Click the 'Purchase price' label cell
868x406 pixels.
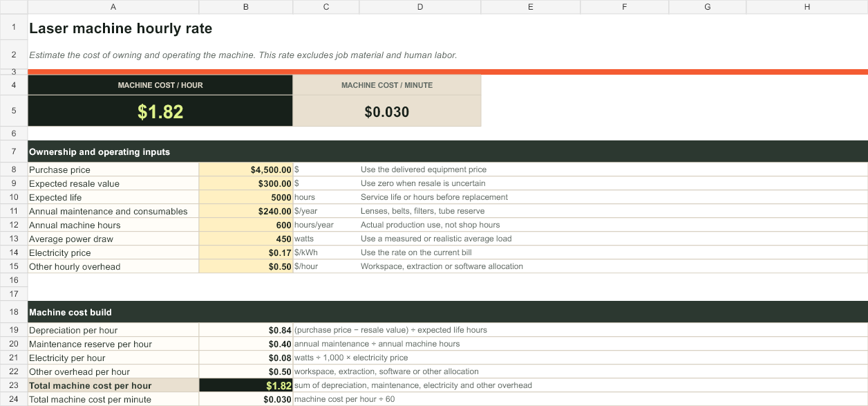click(113, 169)
